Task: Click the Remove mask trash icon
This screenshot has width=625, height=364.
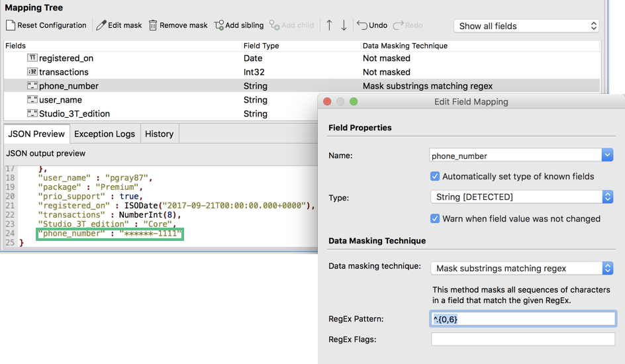Action: point(153,26)
